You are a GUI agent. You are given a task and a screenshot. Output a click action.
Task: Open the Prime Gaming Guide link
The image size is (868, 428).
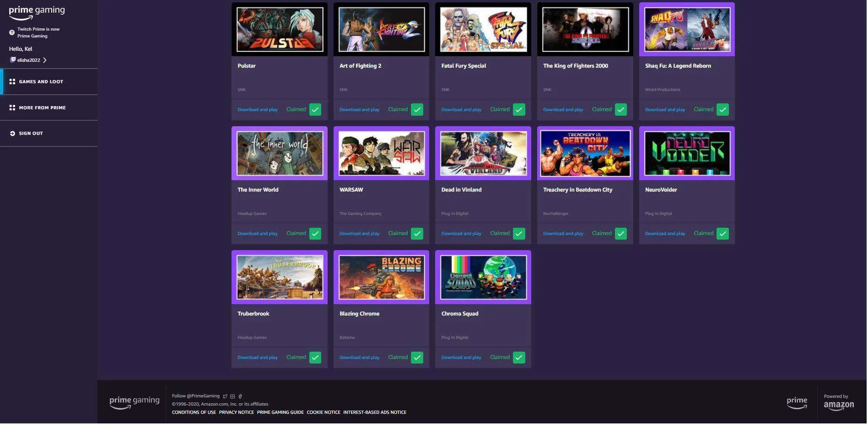(280, 412)
